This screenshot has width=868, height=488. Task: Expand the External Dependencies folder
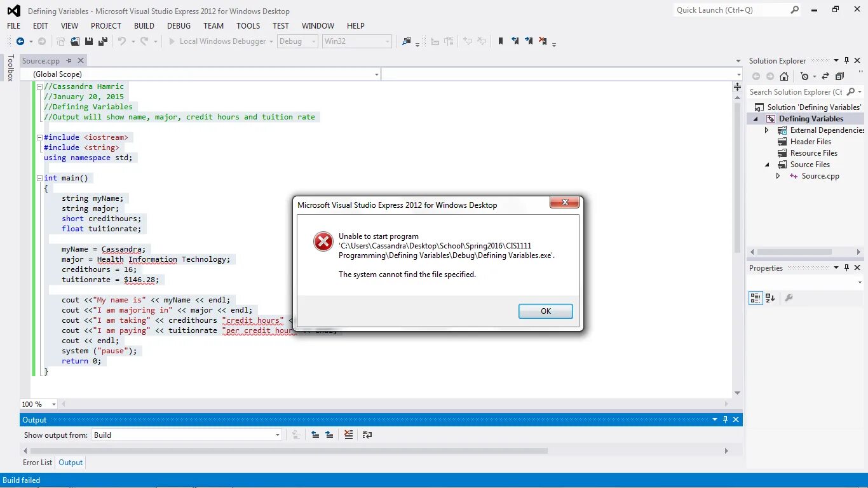[767, 130]
